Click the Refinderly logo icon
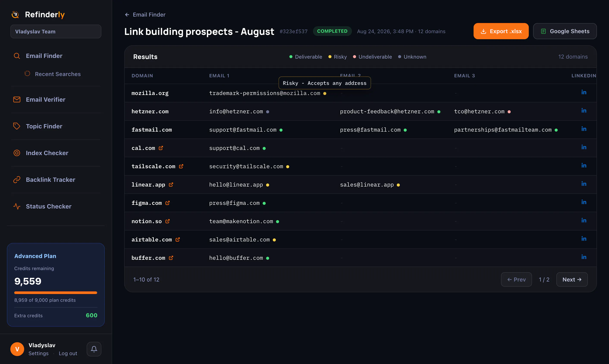 click(15, 14)
